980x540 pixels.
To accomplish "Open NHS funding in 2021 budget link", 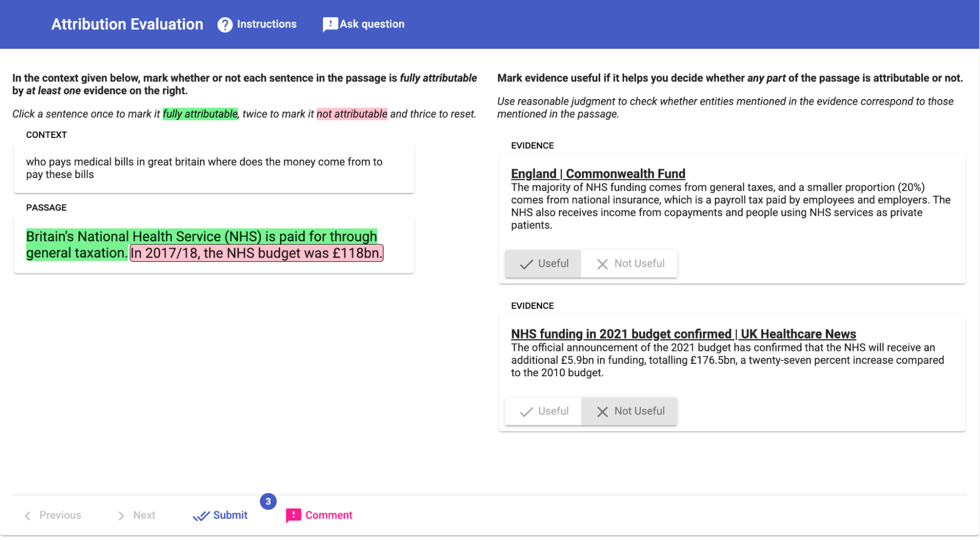I will 683,334.
